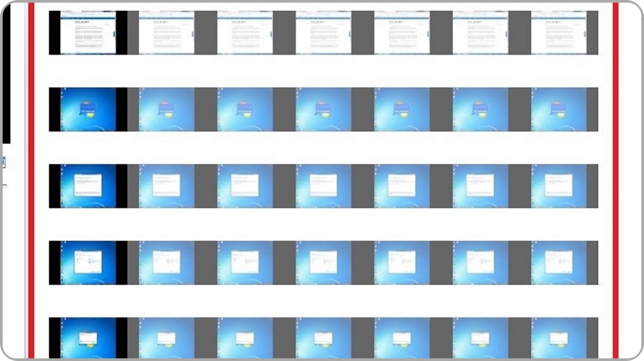Select the sixth dialog window thumbnail in the third row

click(480, 186)
